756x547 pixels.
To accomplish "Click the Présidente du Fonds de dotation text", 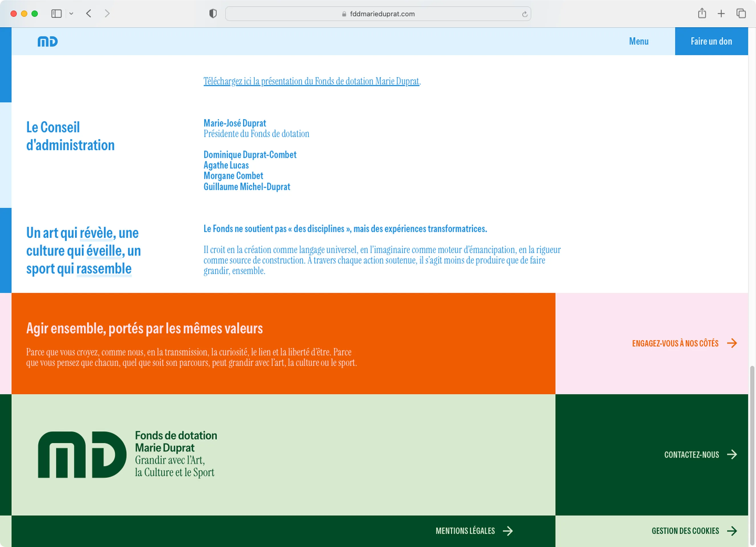I will click(256, 134).
